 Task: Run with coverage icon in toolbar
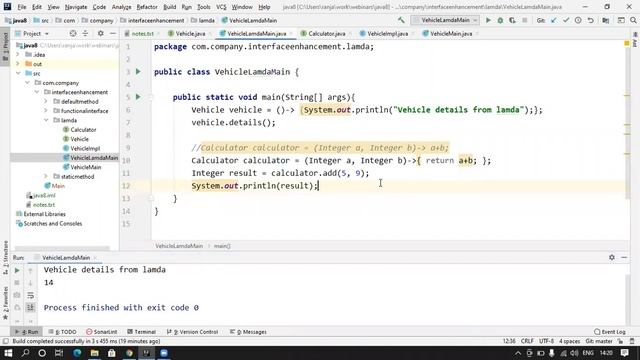pyautogui.click(x=512, y=20)
